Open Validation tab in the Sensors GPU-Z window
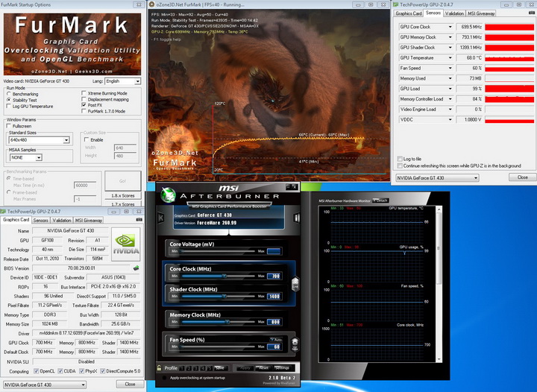This screenshot has width=537, height=392. [x=454, y=13]
